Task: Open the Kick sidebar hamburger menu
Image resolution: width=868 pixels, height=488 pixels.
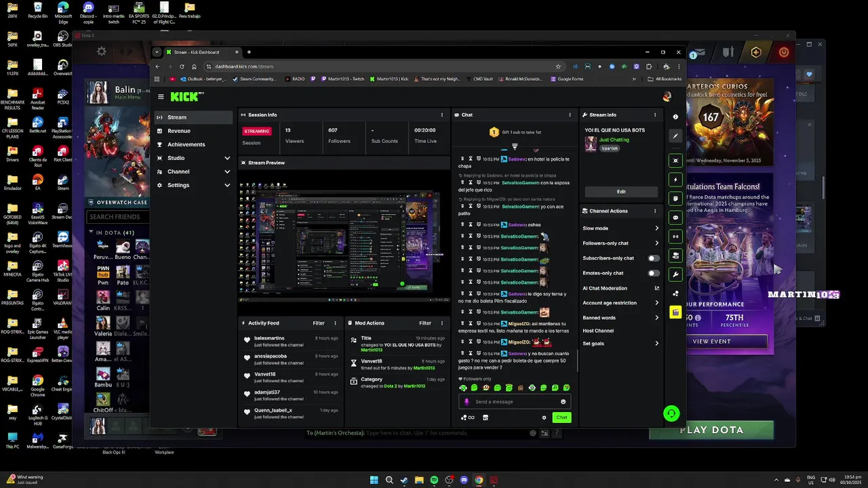Action: coord(161,97)
